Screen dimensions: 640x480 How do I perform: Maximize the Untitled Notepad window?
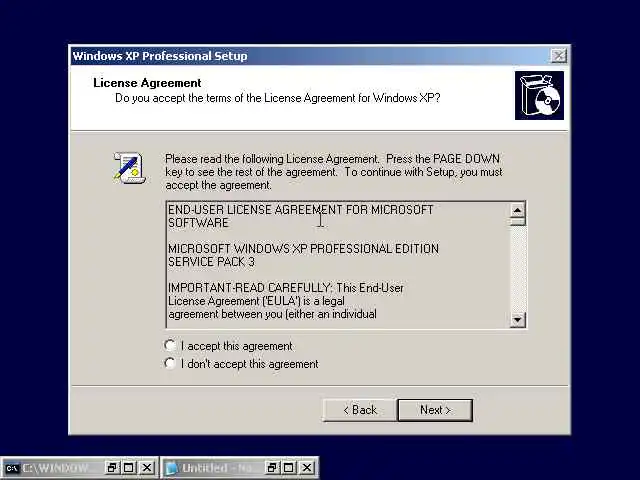289,468
